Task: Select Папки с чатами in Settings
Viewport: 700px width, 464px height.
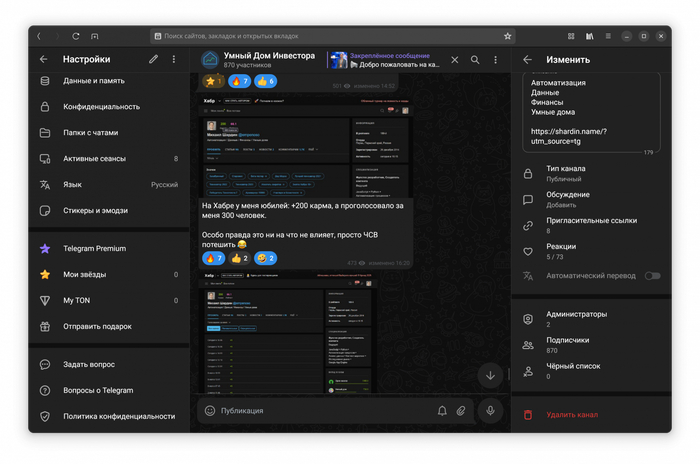Action: point(108,132)
